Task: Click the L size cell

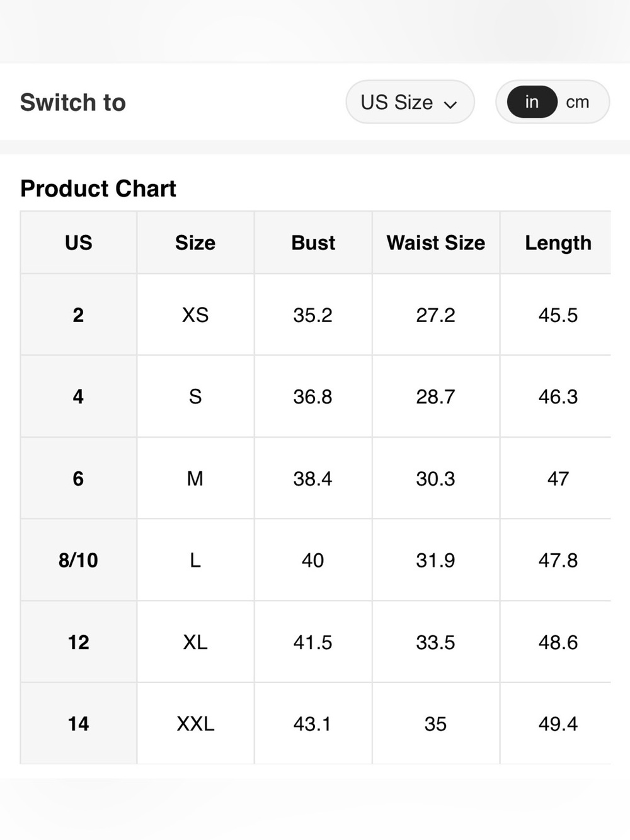Action: click(195, 560)
